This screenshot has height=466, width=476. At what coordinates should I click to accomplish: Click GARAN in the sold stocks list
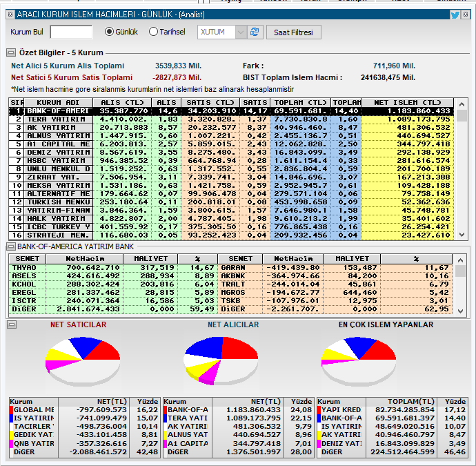233,268
